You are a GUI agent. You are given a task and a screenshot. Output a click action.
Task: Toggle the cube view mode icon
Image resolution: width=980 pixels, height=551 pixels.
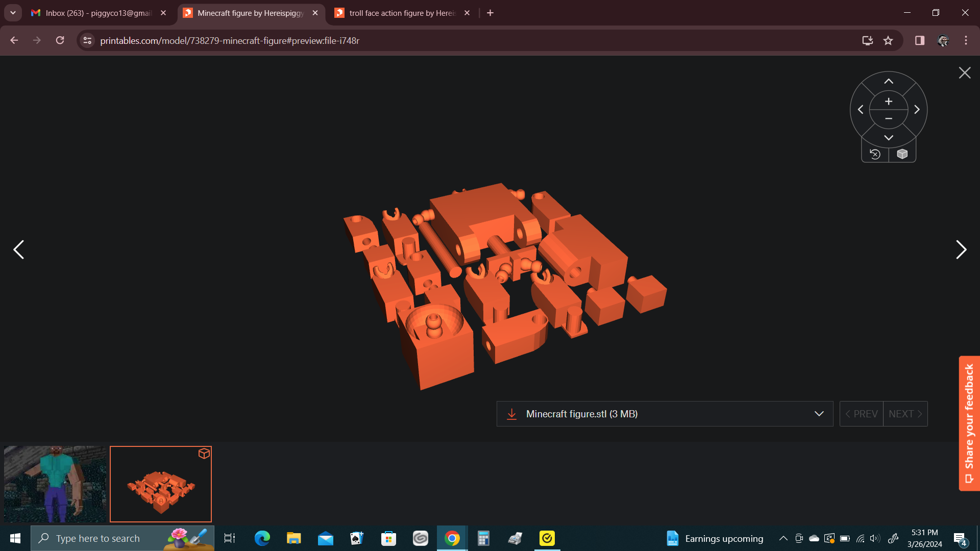point(902,154)
